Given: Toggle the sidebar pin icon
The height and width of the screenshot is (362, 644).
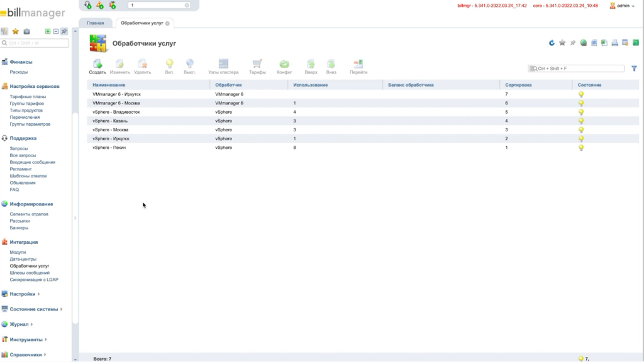Looking at the screenshot, I should (64, 31).
